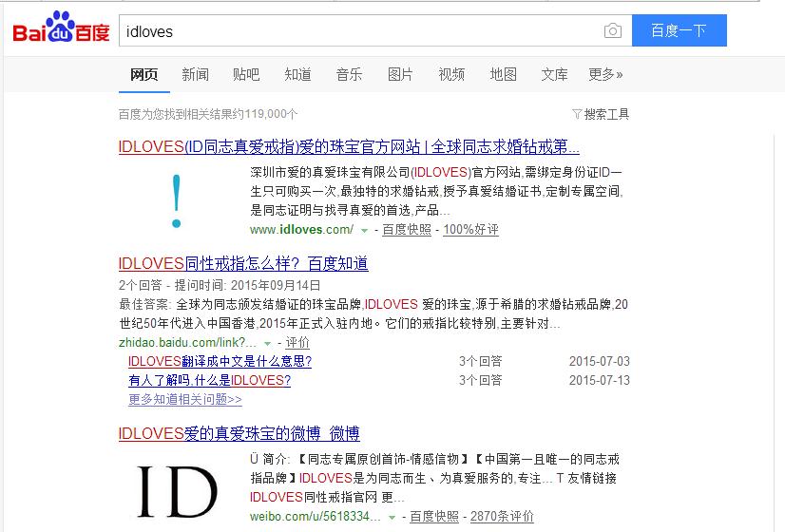Click the 2870条评价 link
The image size is (785, 532).
[502, 517]
